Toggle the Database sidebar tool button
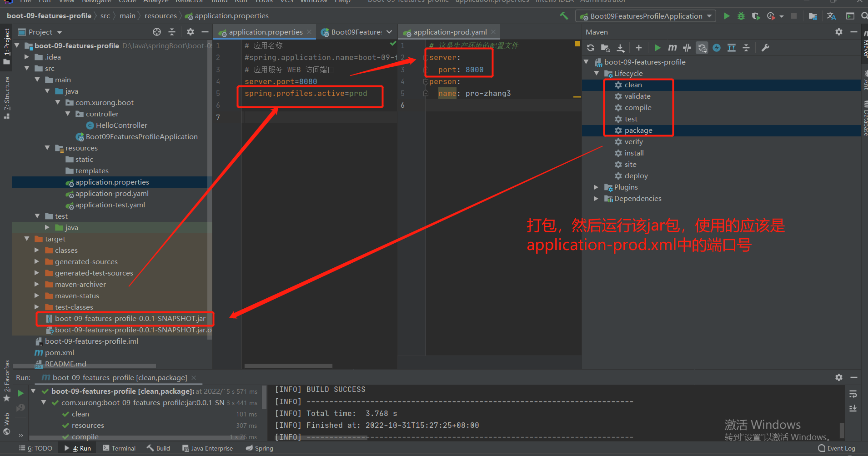868x456 pixels. (865, 119)
